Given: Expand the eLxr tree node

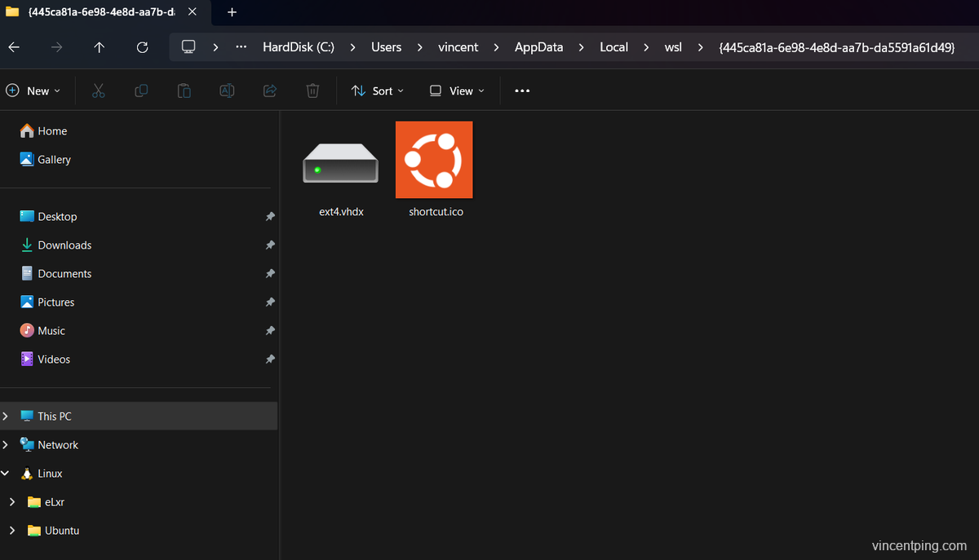Looking at the screenshot, I should (11, 502).
